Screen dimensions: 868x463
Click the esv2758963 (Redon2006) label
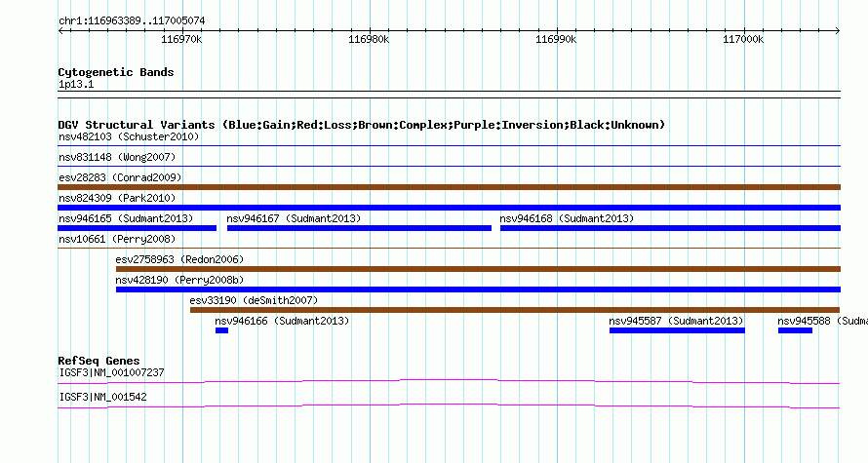179,259
